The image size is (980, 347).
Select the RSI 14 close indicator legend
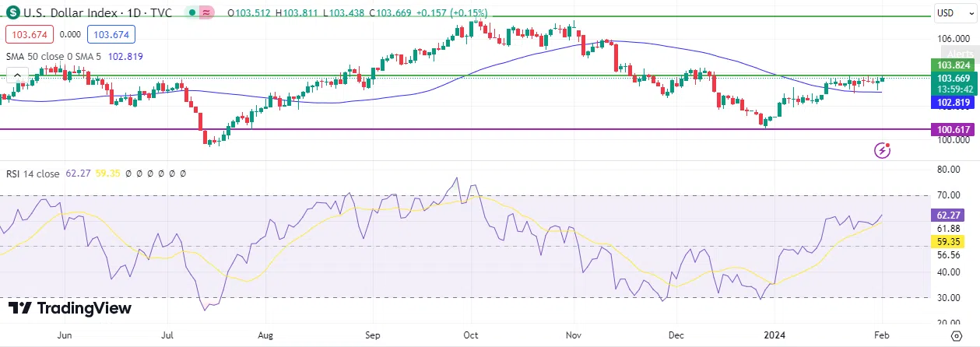pyautogui.click(x=32, y=174)
